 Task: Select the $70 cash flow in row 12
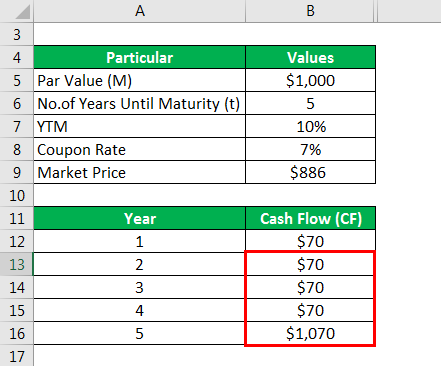click(310, 241)
